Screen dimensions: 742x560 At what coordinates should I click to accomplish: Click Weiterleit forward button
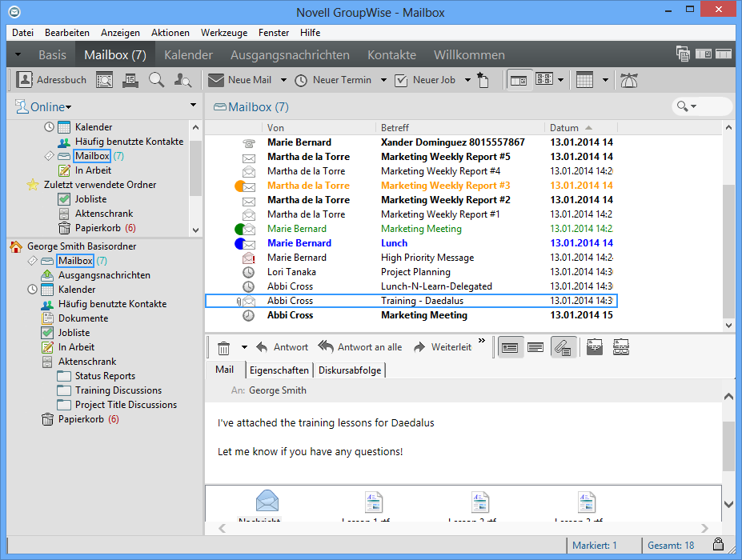pyautogui.click(x=443, y=347)
